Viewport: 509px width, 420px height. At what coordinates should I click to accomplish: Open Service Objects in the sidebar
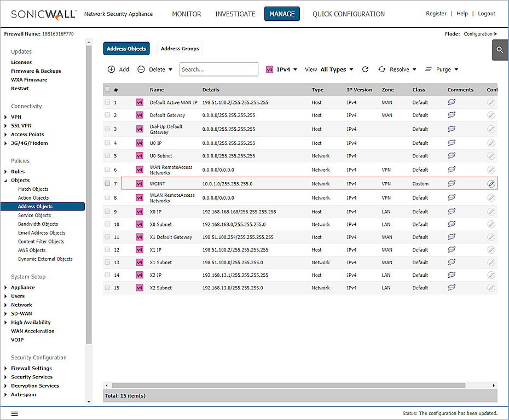[34, 215]
